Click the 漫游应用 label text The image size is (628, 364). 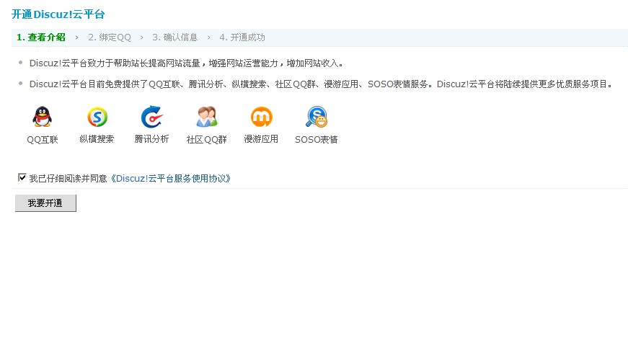[261, 139]
